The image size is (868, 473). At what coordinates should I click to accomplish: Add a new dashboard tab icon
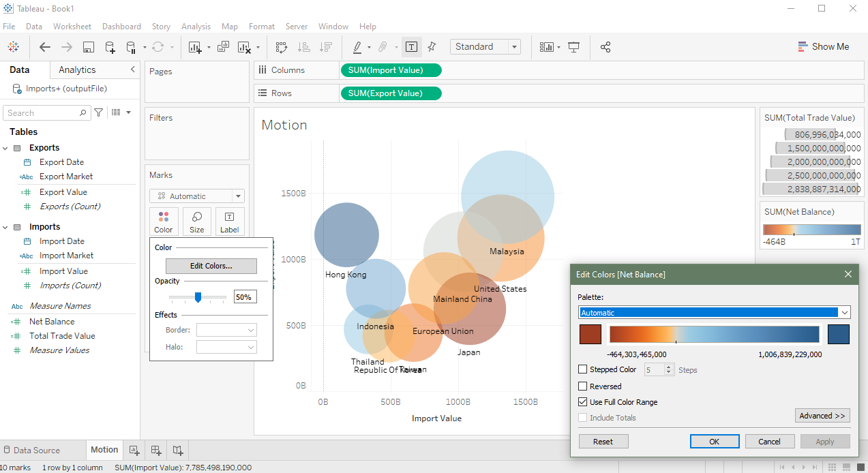point(156,450)
